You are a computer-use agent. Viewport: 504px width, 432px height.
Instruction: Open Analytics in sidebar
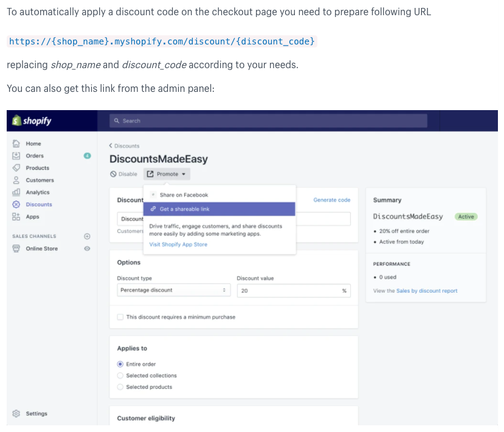pyautogui.click(x=38, y=192)
